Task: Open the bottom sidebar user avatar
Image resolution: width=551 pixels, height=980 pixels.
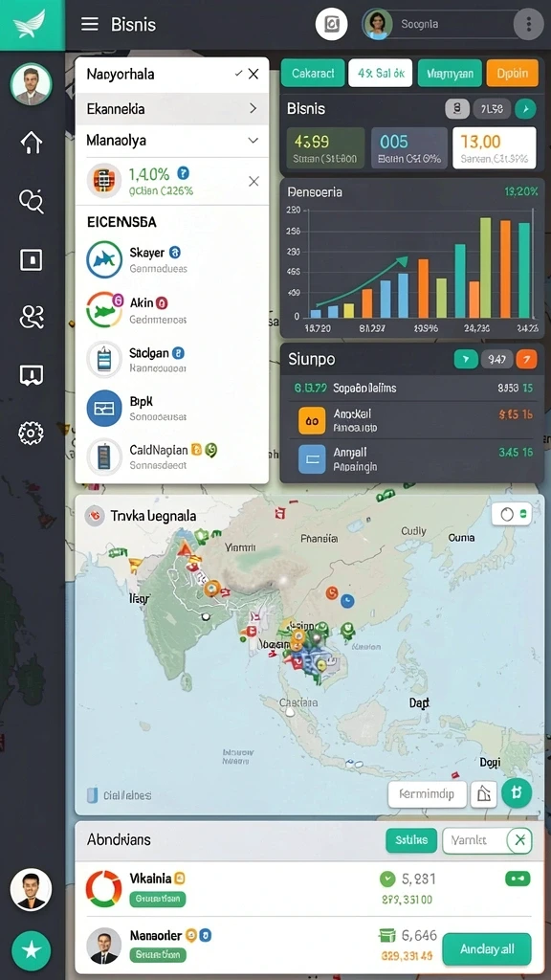Action: click(32, 889)
